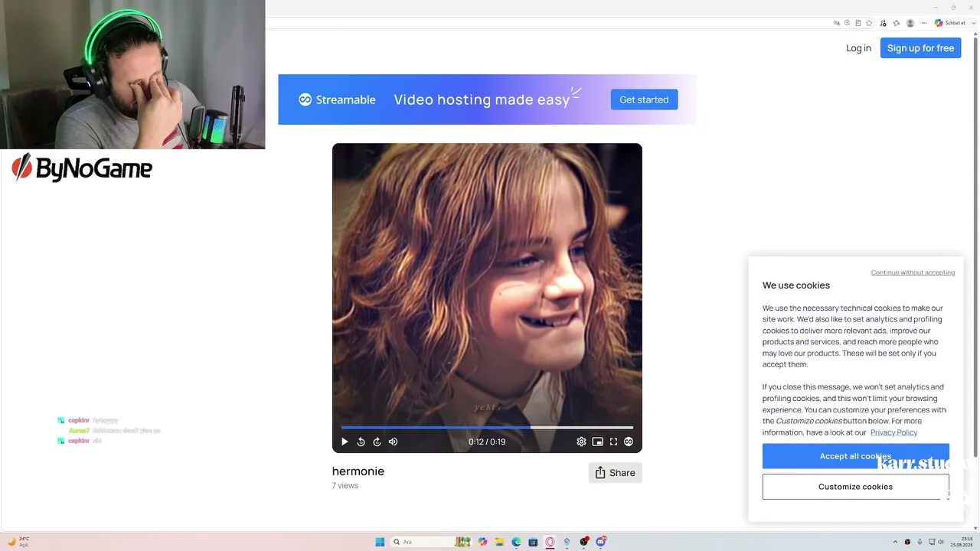Open Customize cookies options
This screenshot has height=551, width=980.
coord(855,487)
